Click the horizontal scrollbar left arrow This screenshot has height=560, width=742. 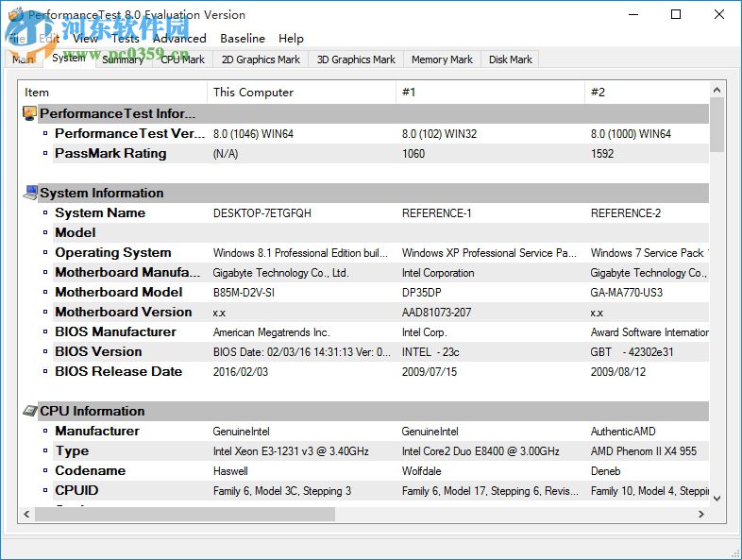26,514
